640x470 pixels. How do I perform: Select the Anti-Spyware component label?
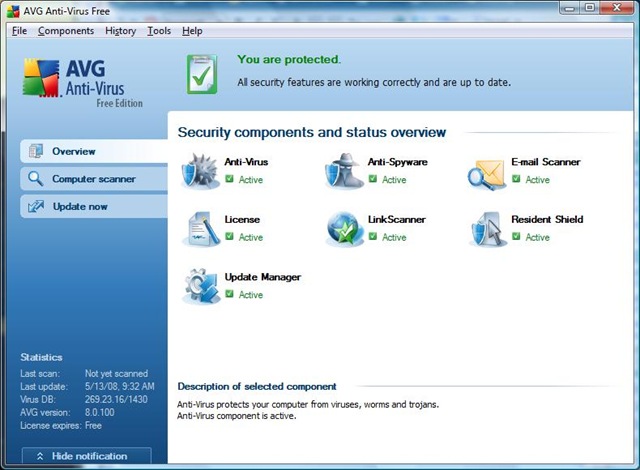[398, 162]
